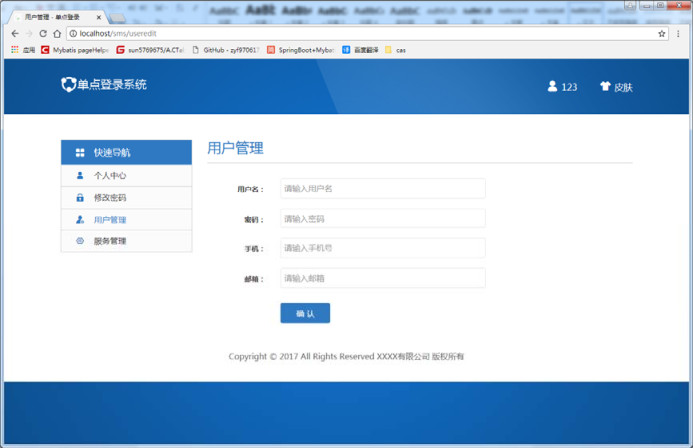Click the 快速导航 grid icon in the sidebar
Screen dimensions: 693x448
tap(80, 153)
